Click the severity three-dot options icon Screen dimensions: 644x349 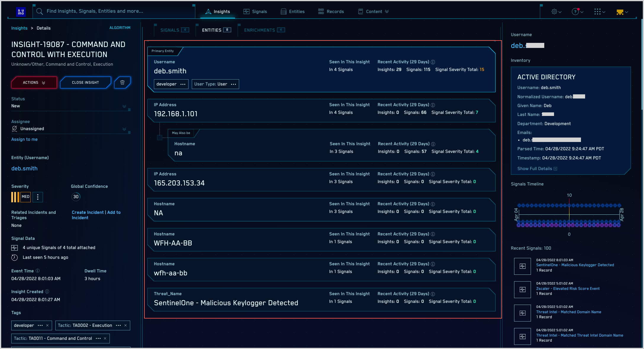point(38,197)
